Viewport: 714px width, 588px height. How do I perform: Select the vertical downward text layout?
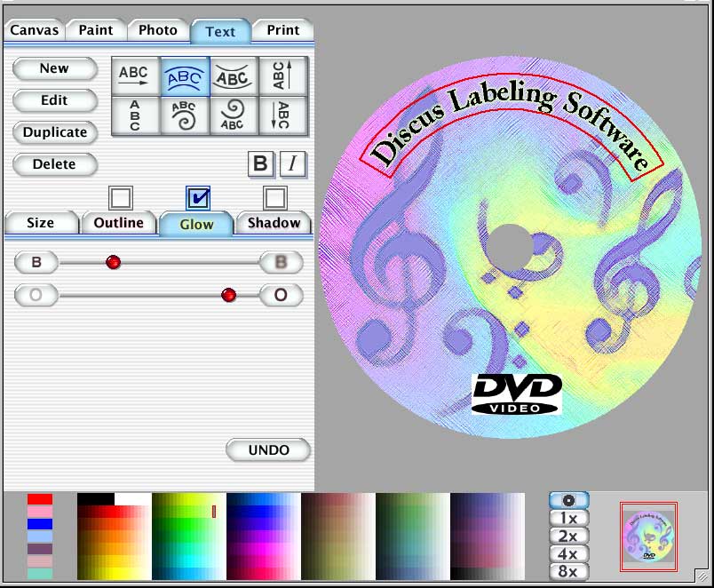click(282, 115)
